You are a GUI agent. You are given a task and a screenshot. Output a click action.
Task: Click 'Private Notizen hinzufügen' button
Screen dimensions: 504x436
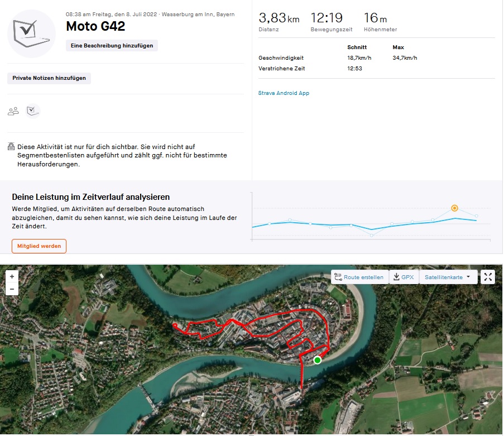pyautogui.click(x=49, y=78)
